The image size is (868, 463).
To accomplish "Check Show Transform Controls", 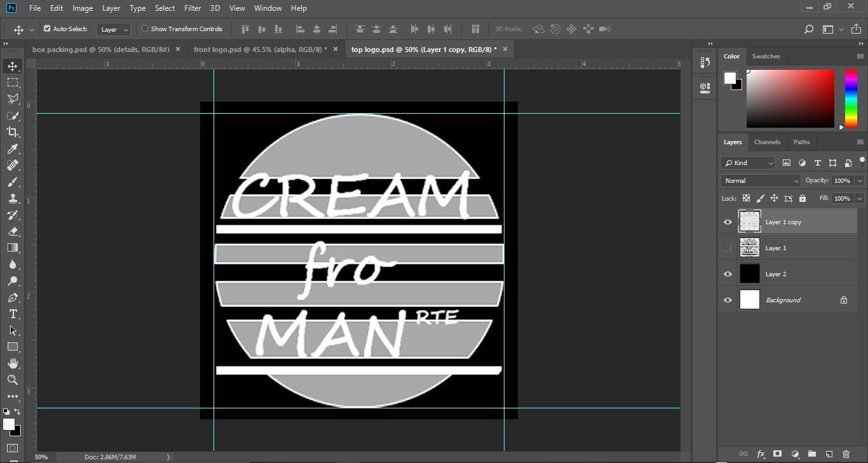I will coord(145,29).
